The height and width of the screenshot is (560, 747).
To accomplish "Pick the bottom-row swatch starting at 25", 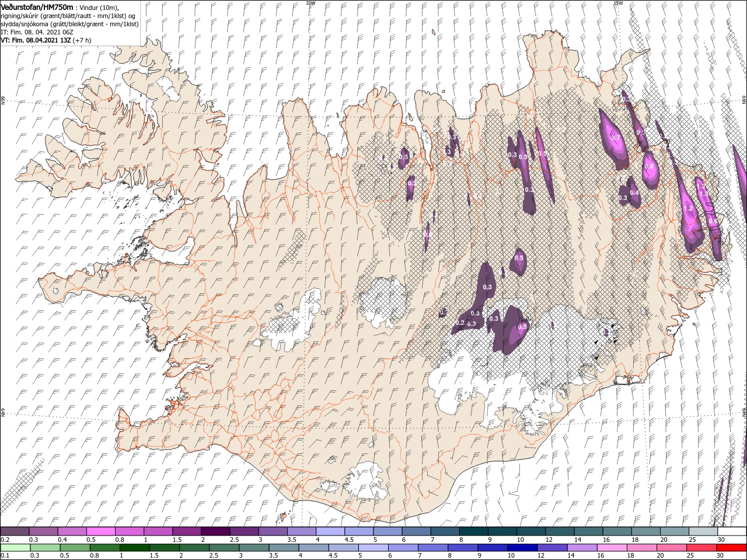I will [701, 548].
